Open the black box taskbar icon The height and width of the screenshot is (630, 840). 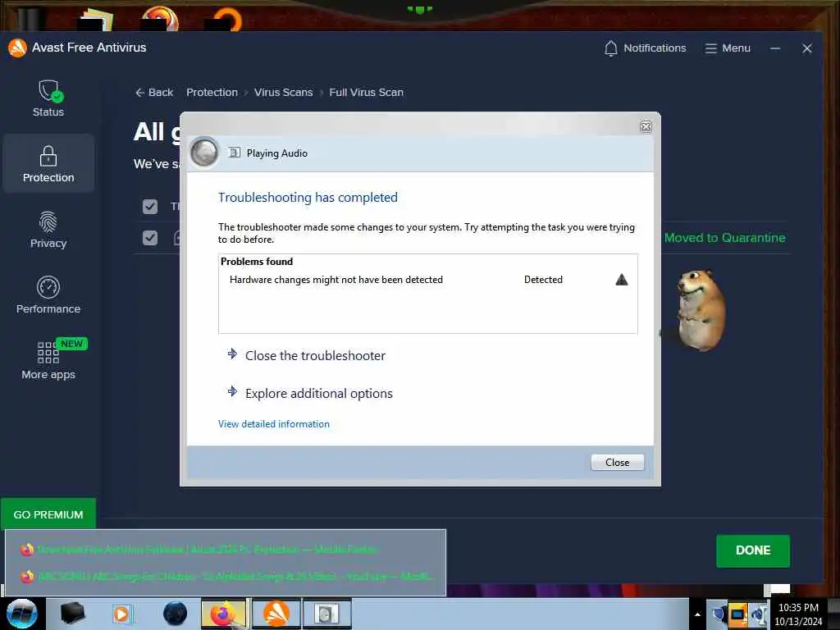72,614
